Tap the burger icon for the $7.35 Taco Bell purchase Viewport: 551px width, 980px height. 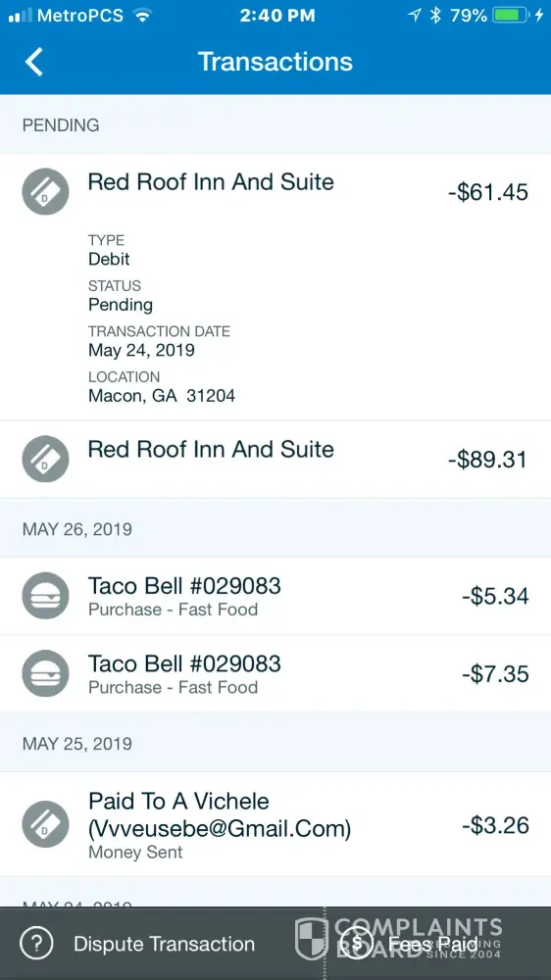pos(46,673)
